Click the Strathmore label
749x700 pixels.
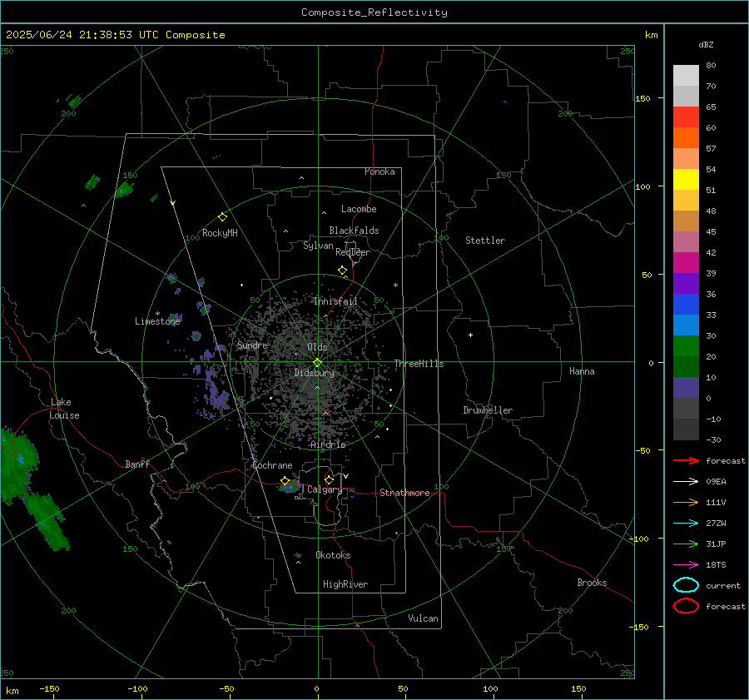point(404,493)
